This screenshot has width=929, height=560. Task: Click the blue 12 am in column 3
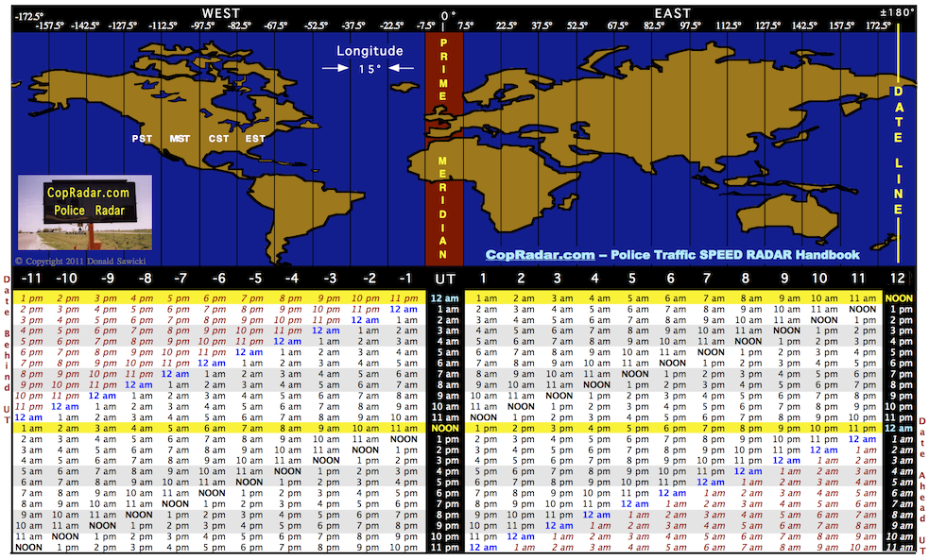(x=559, y=525)
